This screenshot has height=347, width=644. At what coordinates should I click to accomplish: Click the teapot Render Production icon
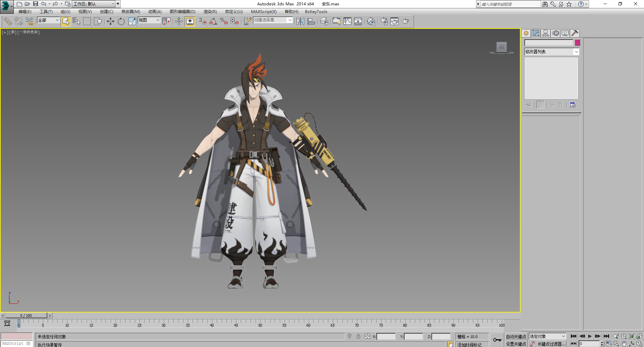click(x=405, y=21)
